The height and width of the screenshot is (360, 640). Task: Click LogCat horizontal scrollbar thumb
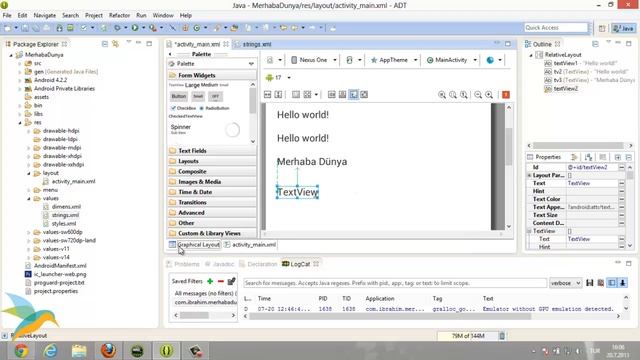pos(391,316)
